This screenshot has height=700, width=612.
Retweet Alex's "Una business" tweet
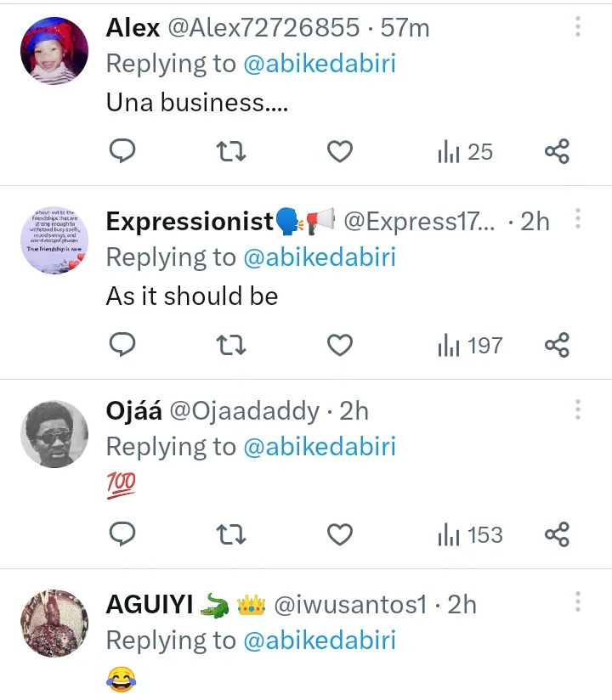[x=231, y=152]
